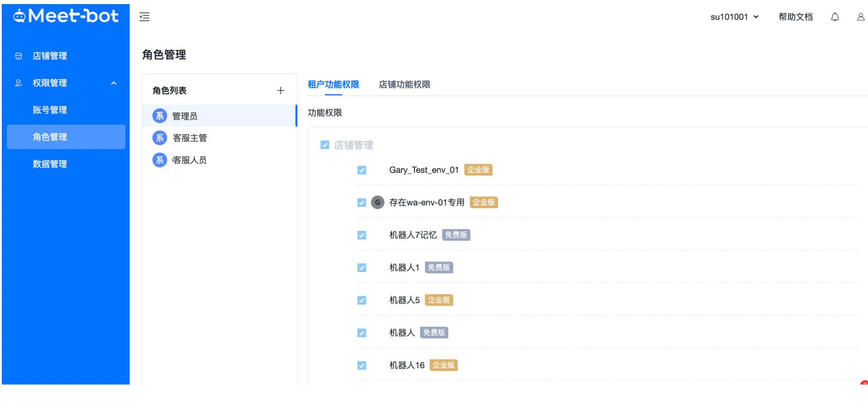868x408 pixels.
Task: Click 机器人5 store name
Action: coord(404,300)
